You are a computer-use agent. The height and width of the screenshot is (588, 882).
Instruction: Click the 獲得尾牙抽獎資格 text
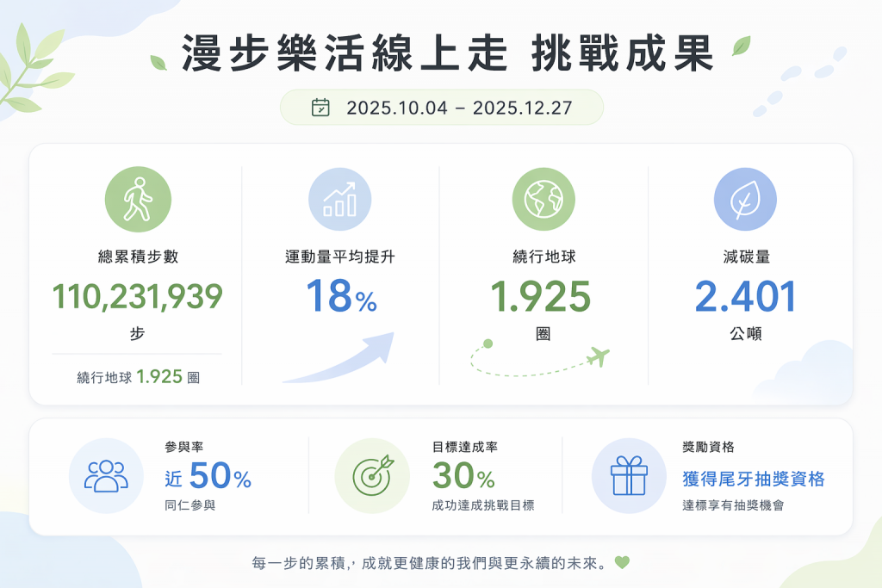tap(754, 479)
